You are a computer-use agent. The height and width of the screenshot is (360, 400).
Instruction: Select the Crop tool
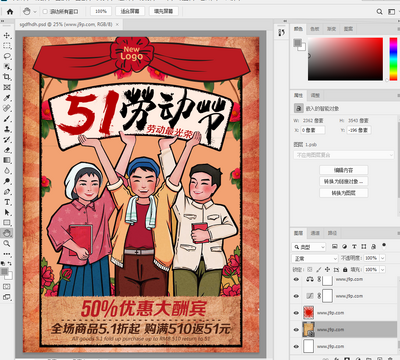click(x=7, y=77)
